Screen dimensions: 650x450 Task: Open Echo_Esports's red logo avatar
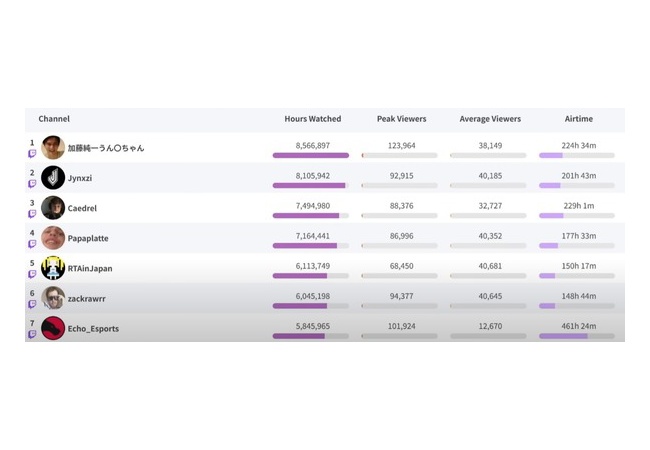(x=53, y=328)
